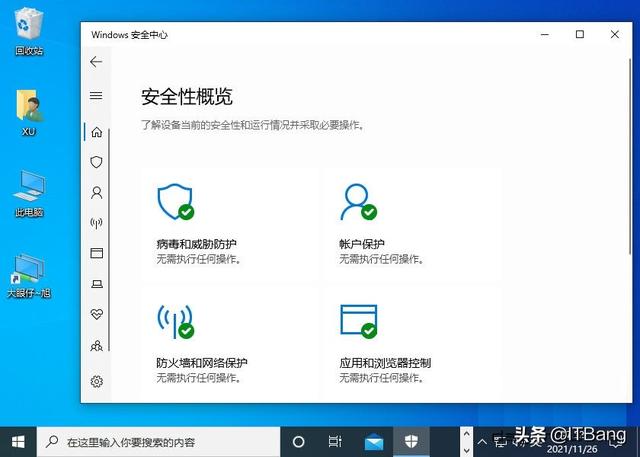Go back with the arrow icon
640x457 pixels.
click(96, 62)
